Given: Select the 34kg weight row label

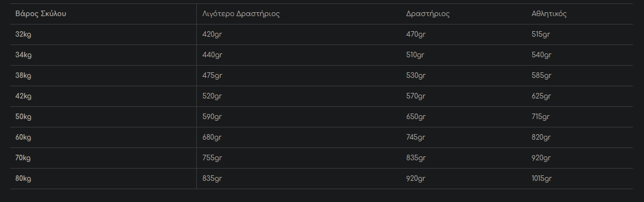Looking at the screenshot, I should 23,55.
